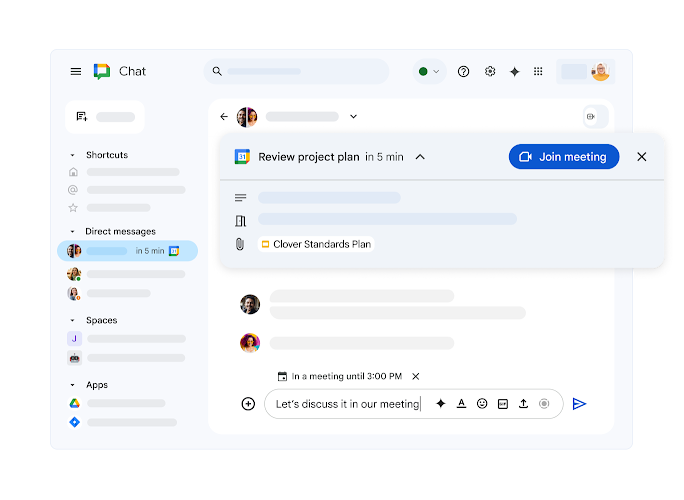Send the message with the arrow icon

579,404
